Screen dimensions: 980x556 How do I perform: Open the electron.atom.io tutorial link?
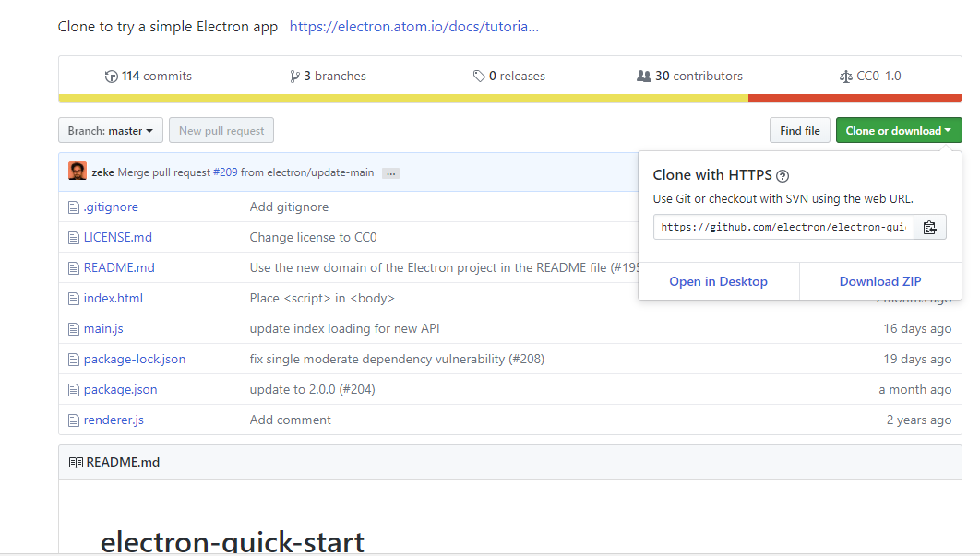coord(413,27)
